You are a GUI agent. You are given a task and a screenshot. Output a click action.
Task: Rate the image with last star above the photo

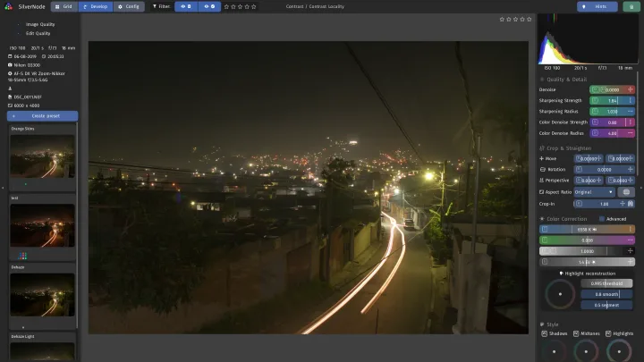pos(529,20)
